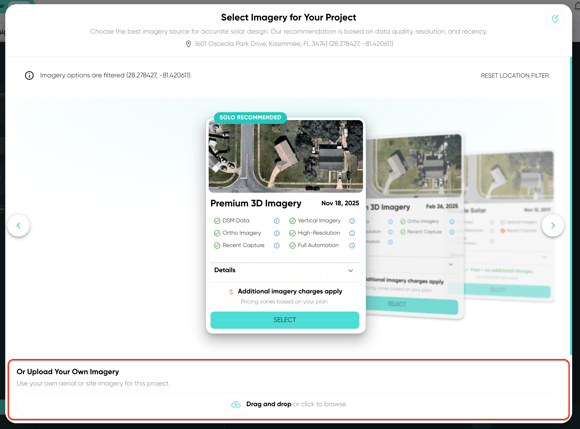This screenshot has width=580, height=429.
Task: Open info tooltip for Ortho Imagery
Action: tap(277, 233)
